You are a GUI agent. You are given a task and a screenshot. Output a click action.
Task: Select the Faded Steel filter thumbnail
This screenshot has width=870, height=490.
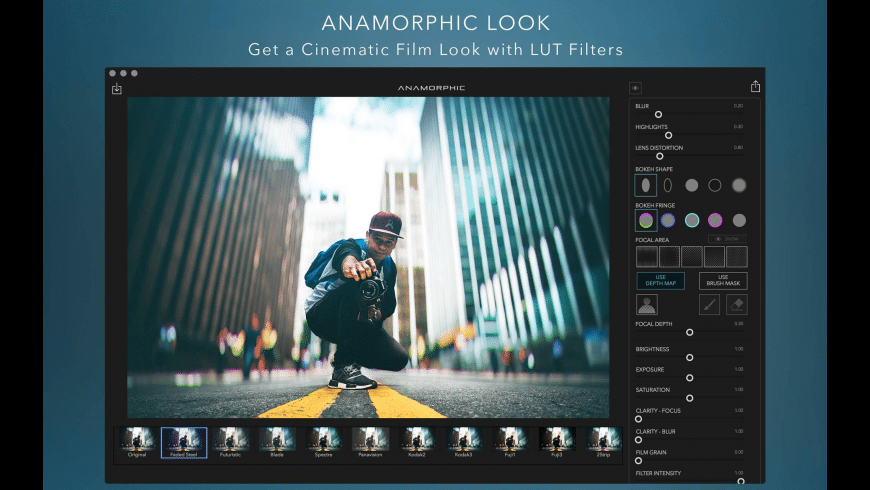click(184, 442)
